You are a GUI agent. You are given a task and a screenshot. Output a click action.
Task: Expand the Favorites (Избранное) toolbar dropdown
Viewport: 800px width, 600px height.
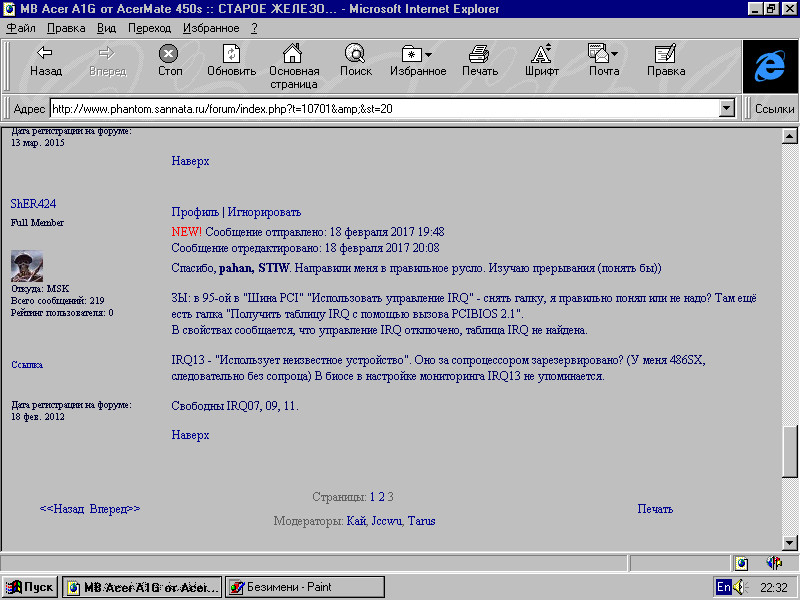[429, 54]
